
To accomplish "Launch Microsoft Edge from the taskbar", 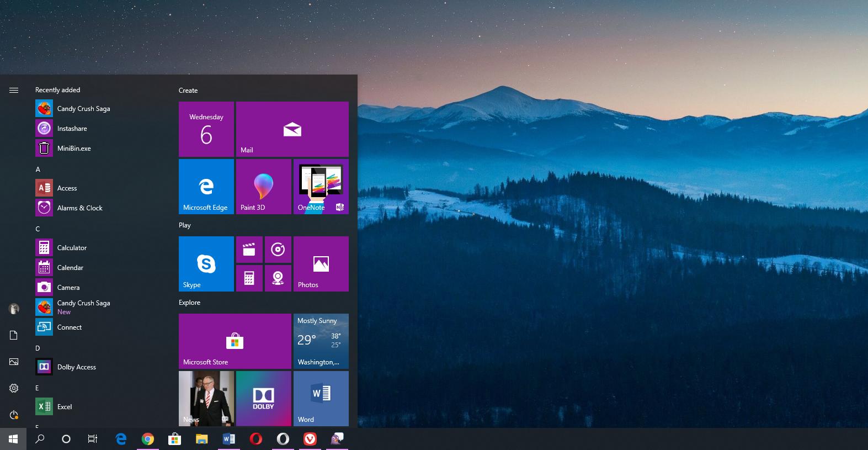I will 121,439.
